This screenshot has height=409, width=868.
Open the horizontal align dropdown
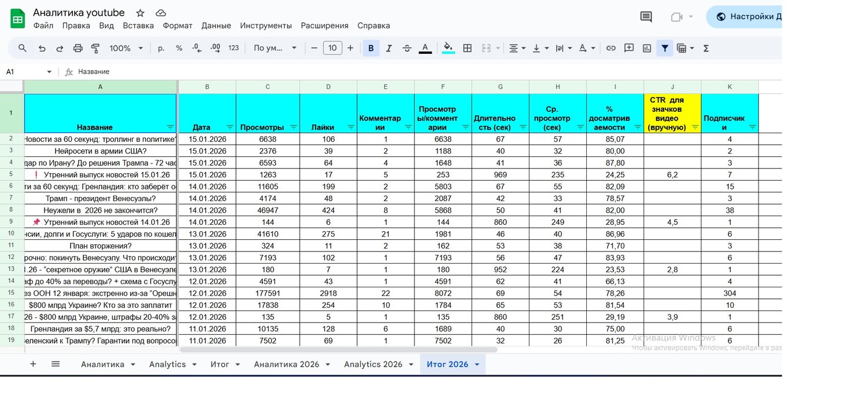(x=517, y=48)
